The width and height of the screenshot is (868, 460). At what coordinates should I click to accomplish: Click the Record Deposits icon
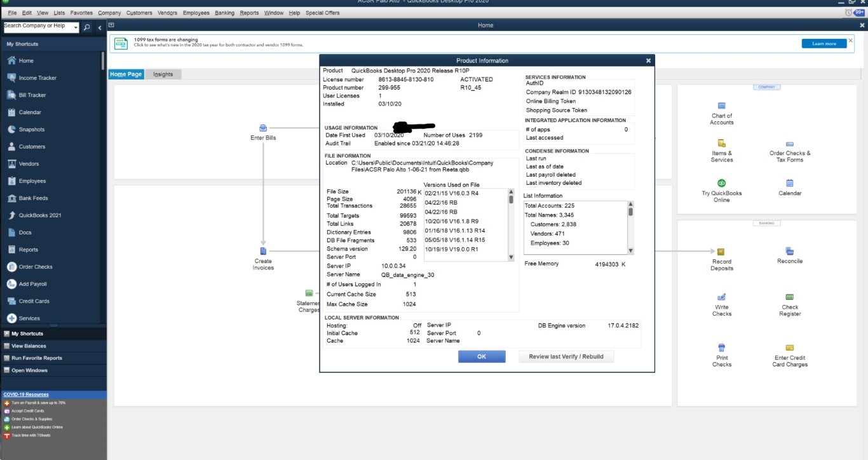click(x=721, y=252)
